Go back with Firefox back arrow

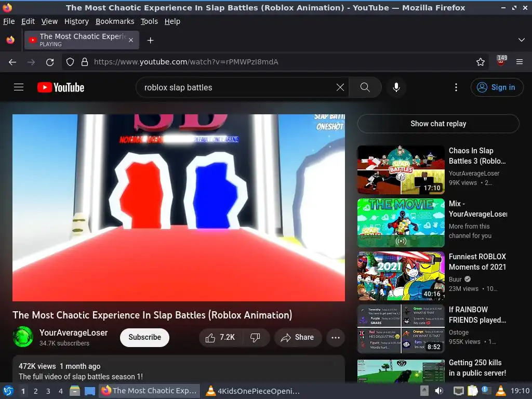[x=12, y=62]
